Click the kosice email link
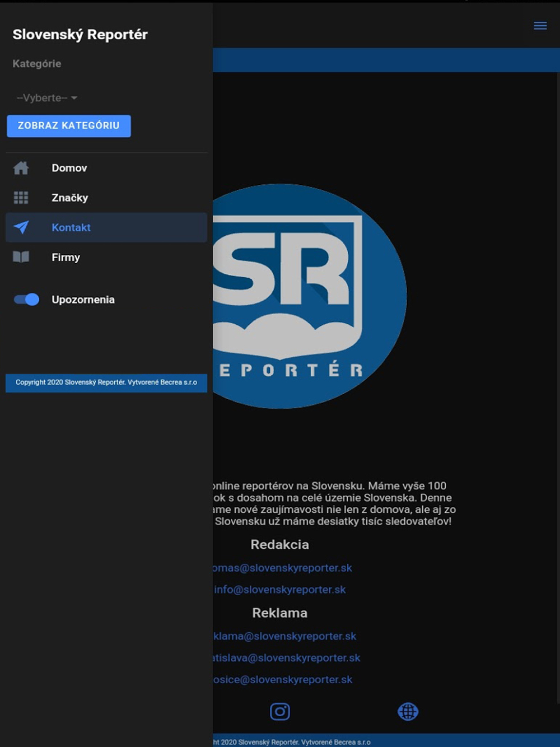The image size is (560, 747). point(282,680)
